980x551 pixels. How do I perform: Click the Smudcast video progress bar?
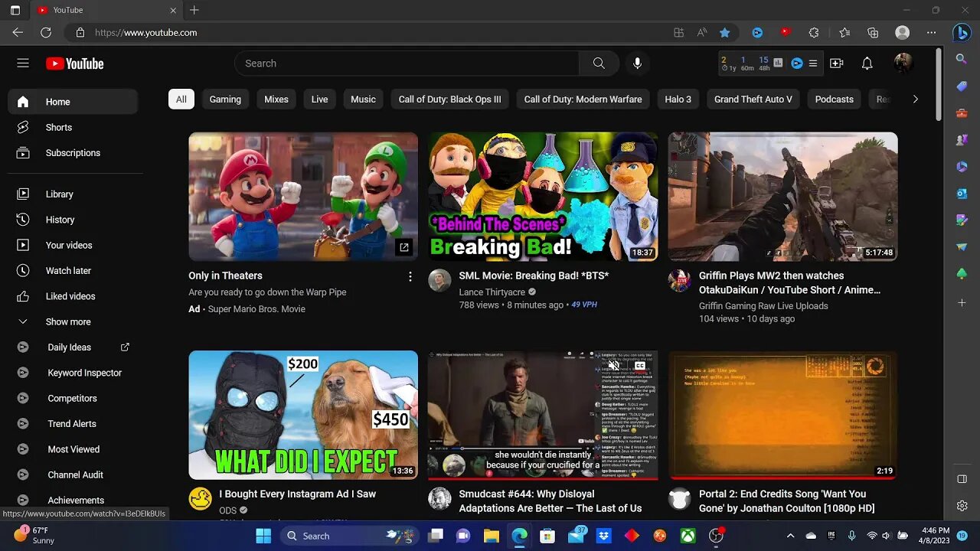542,478
